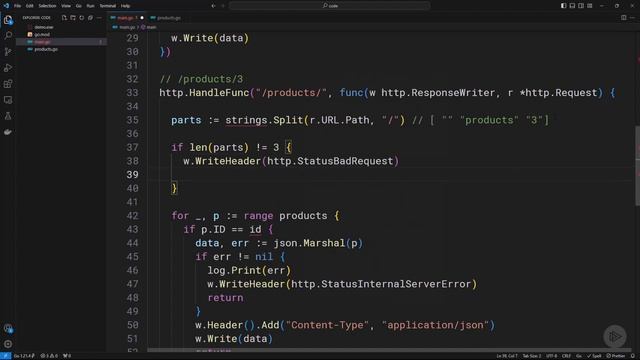The width and height of the screenshot is (640, 360).
Task: Open the Docker view in activity bar
Action: click(8, 132)
